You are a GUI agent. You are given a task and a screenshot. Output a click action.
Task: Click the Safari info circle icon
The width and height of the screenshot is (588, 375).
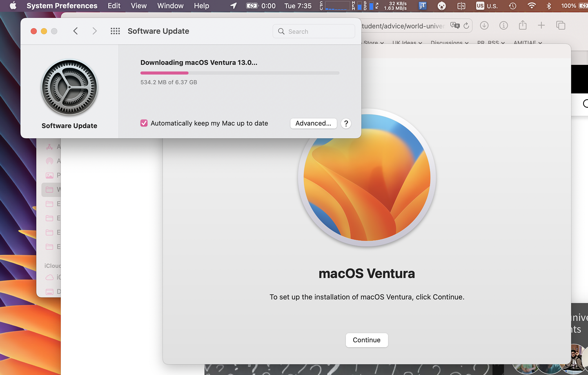[503, 25]
